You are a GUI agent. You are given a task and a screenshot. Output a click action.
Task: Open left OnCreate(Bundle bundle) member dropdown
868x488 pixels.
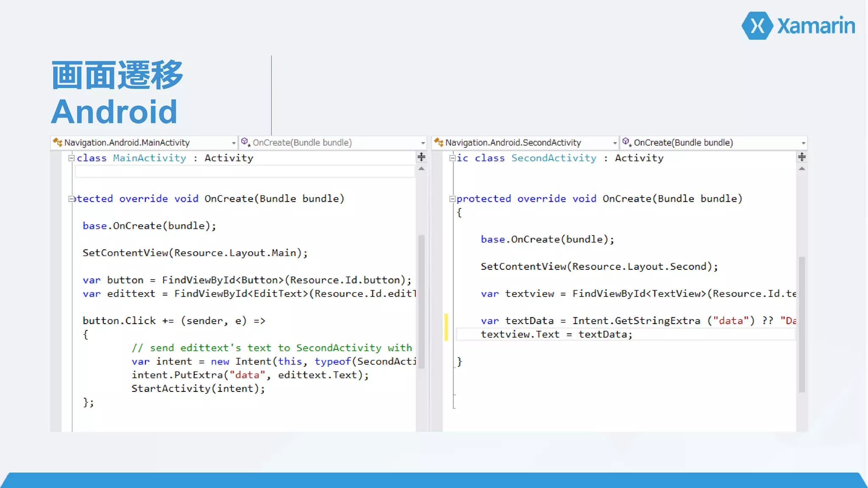coord(423,143)
